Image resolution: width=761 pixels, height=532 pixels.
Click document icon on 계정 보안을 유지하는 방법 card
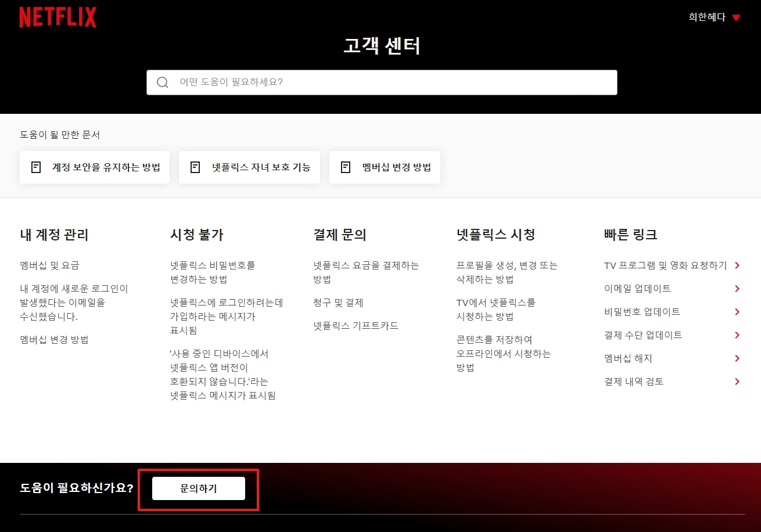(36, 167)
